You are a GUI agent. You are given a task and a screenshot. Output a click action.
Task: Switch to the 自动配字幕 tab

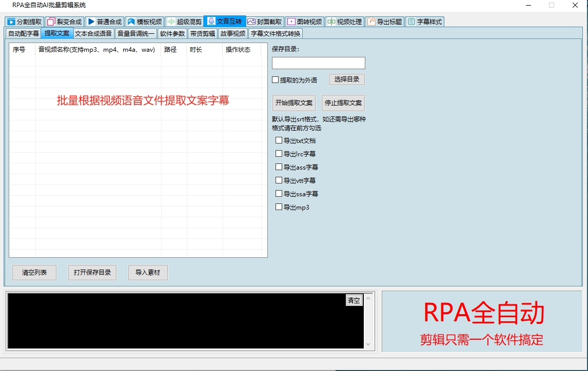(x=23, y=33)
